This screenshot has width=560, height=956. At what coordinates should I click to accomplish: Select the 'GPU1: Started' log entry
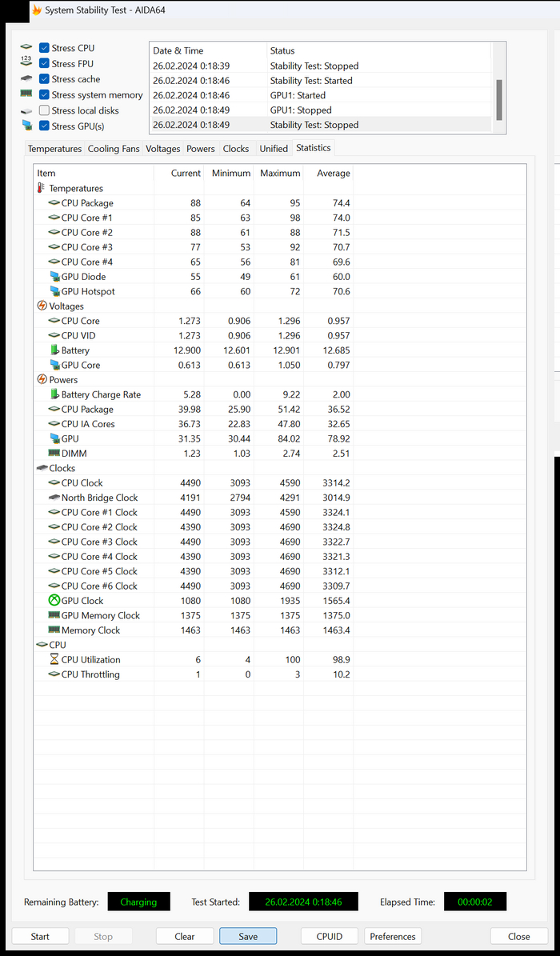click(x=320, y=95)
